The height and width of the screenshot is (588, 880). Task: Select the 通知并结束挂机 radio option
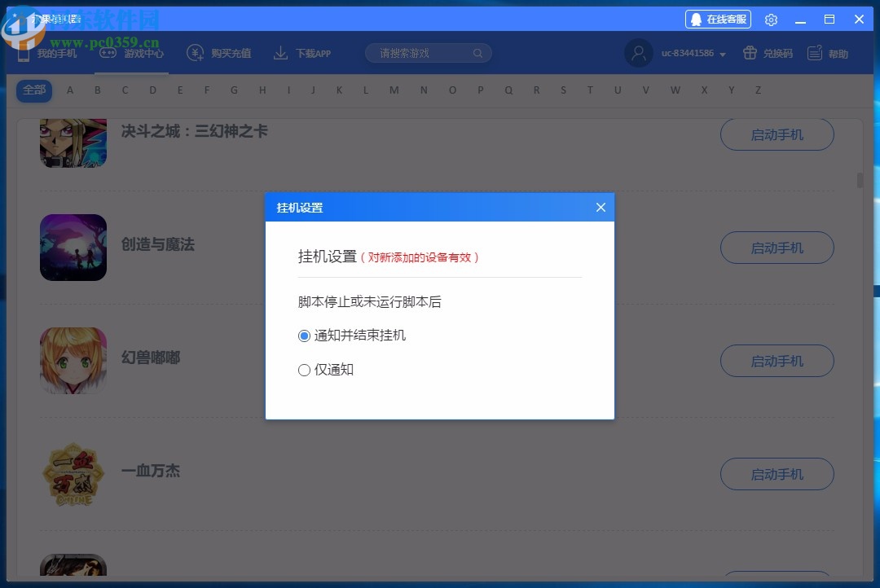coord(304,336)
